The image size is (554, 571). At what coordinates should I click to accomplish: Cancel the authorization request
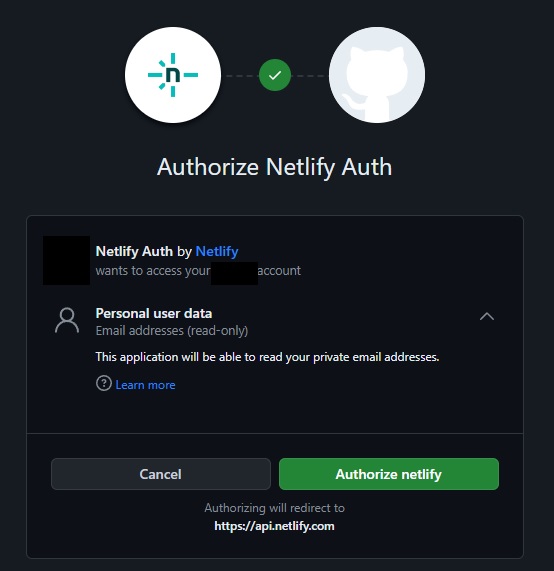[161, 474]
